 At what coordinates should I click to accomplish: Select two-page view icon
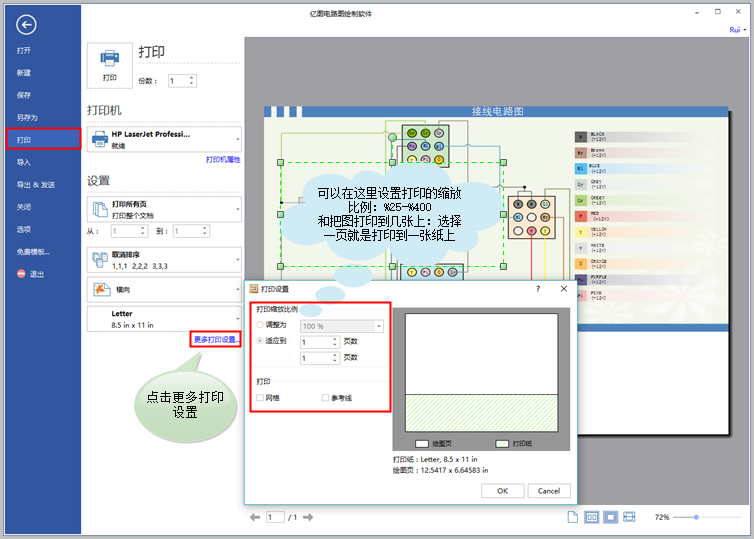point(591,517)
